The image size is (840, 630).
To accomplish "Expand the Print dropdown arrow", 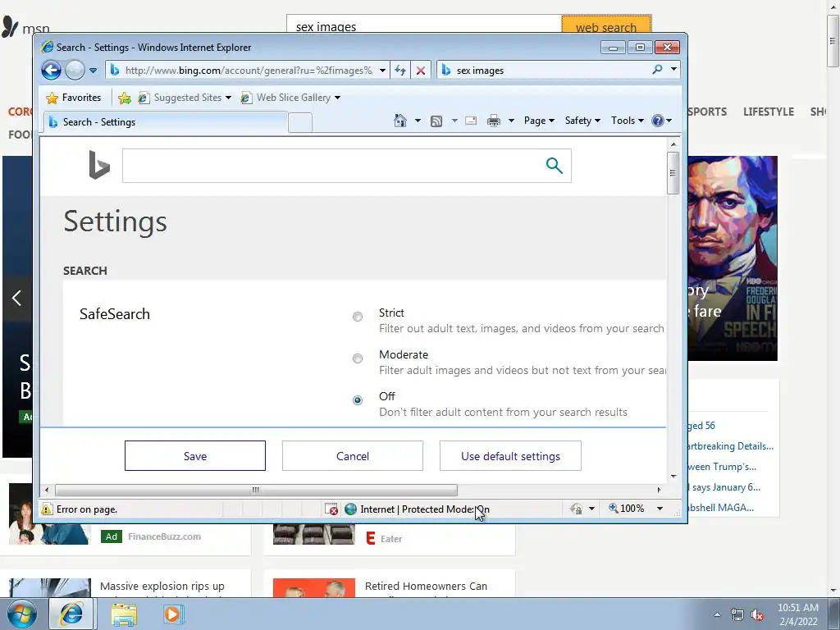I will [511, 121].
